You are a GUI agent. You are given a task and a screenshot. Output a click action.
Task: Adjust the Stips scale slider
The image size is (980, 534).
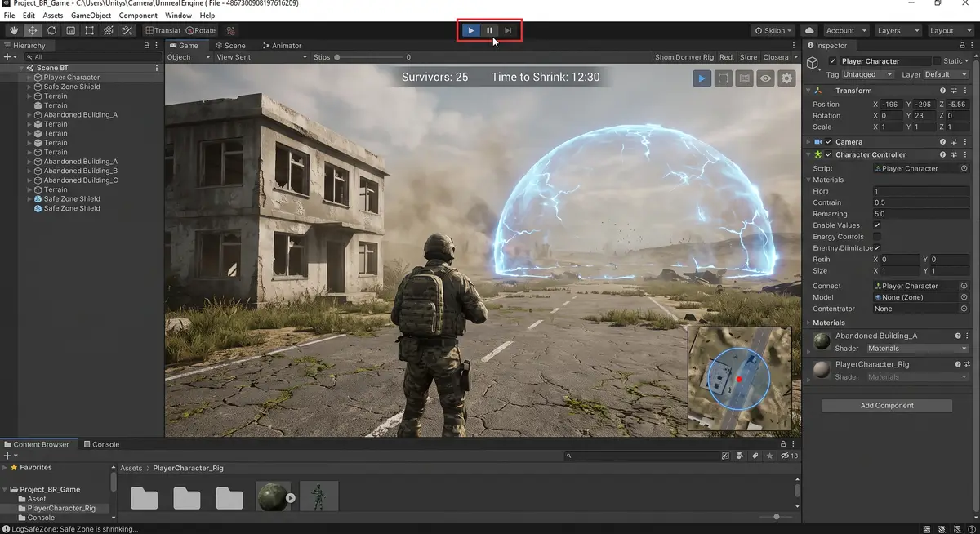click(368, 57)
